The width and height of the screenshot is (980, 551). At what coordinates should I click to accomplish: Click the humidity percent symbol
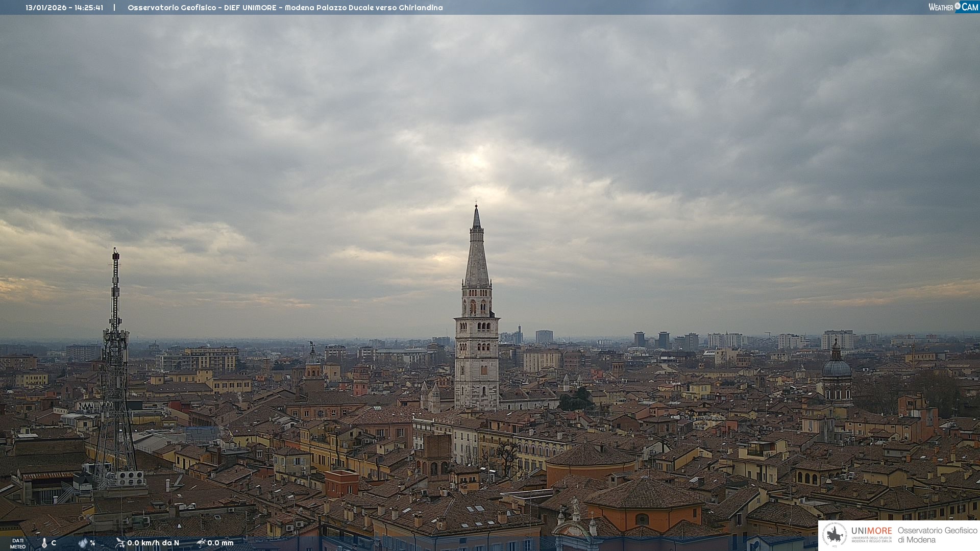tap(93, 543)
